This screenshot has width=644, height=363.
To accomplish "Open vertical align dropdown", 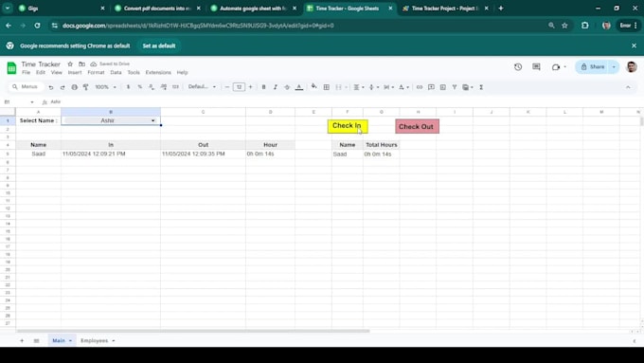I will (x=373, y=87).
